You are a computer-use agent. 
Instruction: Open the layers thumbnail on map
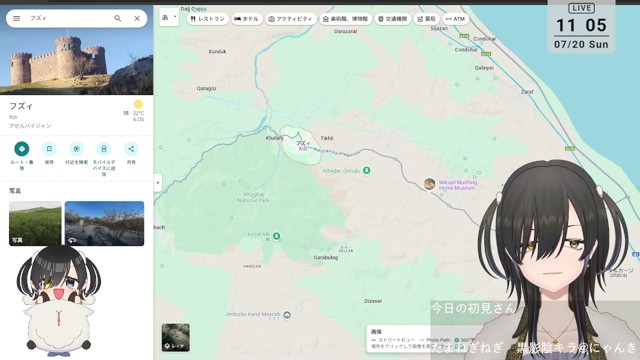tap(176, 338)
